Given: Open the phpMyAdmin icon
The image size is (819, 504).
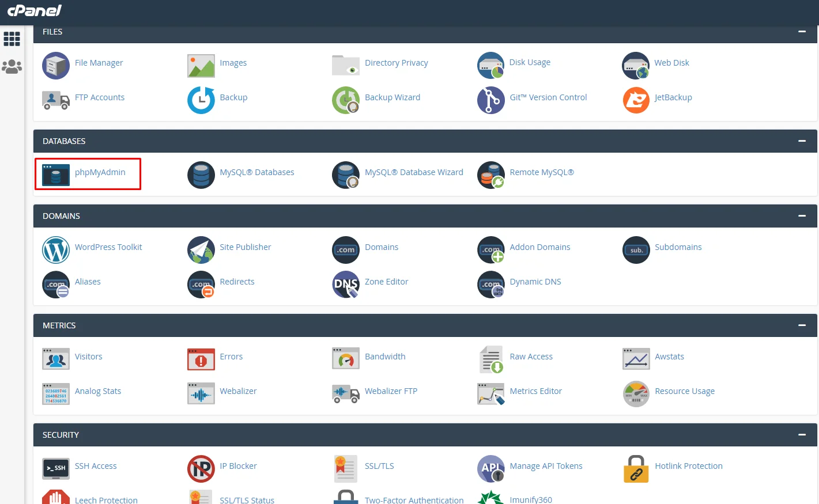Looking at the screenshot, I should pyautogui.click(x=56, y=175).
